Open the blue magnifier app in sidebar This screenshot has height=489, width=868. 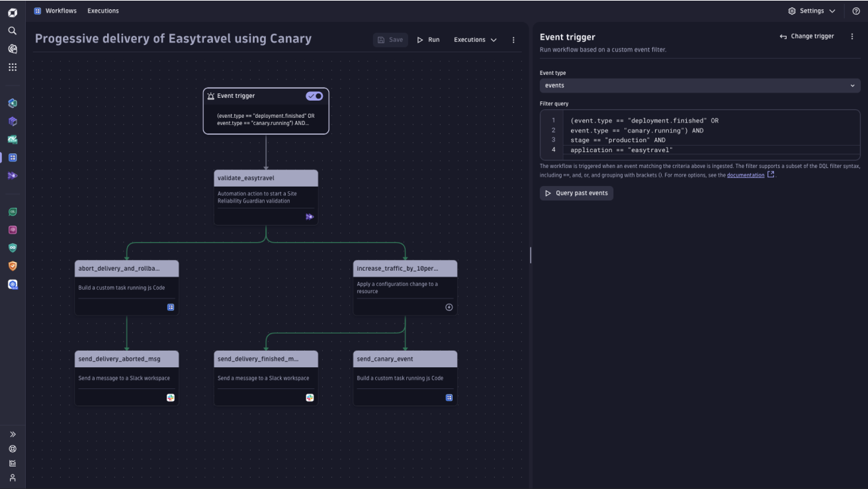coord(12,285)
